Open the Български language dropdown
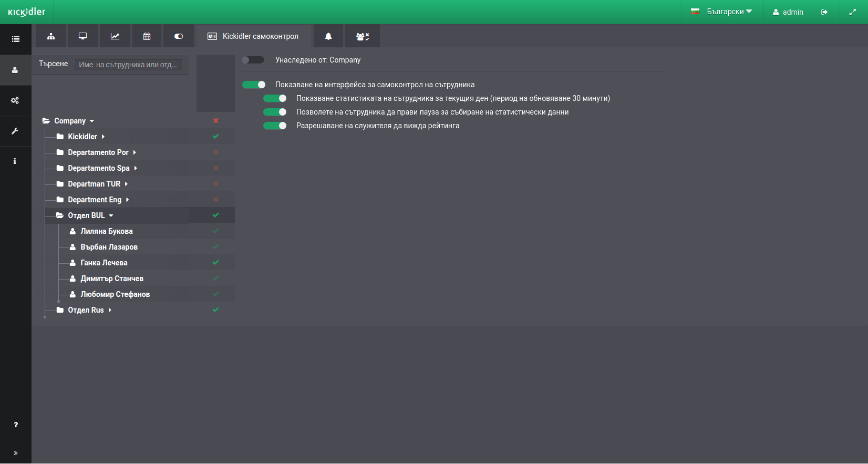Screen dimensions: 868x464 point(722,12)
